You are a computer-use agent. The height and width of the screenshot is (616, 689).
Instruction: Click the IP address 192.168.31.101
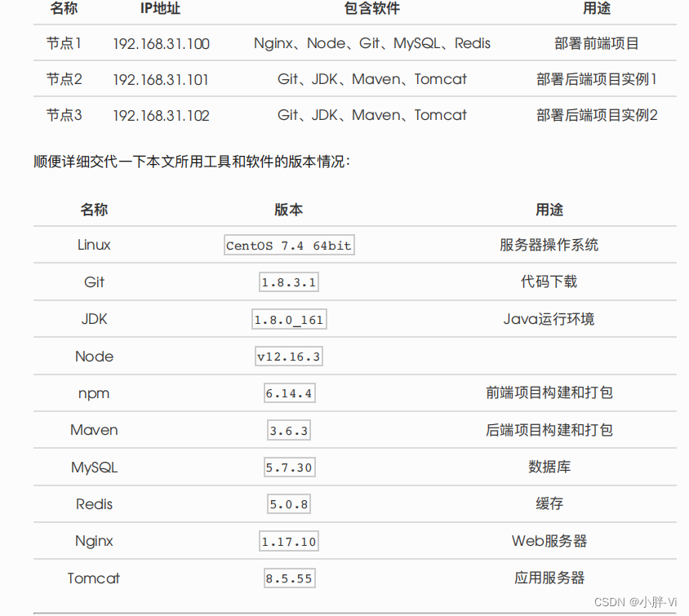coord(161,79)
